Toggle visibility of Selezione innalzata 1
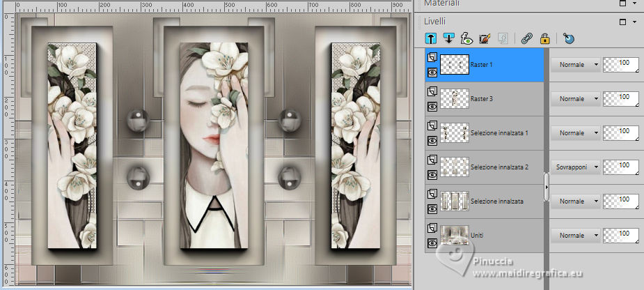644x290 pixels. (432, 141)
